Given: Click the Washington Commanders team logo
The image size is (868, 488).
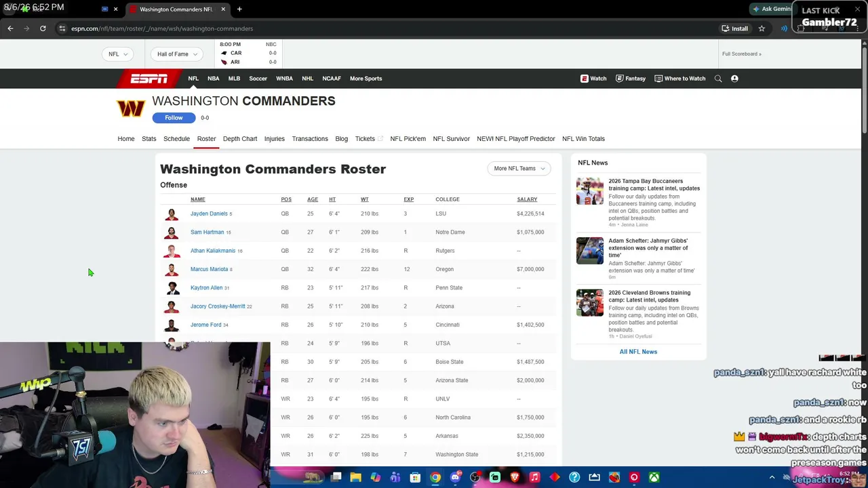Looking at the screenshot, I should (x=131, y=108).
